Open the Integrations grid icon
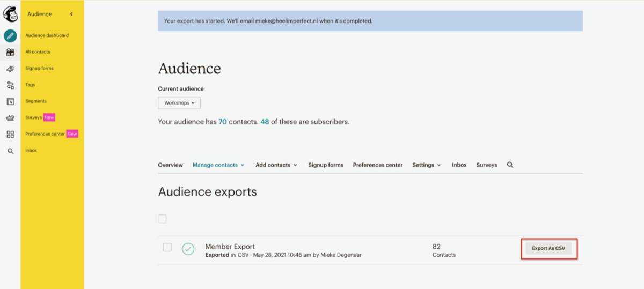This screenshot has width=644, height=289. (x=10, y=135)
